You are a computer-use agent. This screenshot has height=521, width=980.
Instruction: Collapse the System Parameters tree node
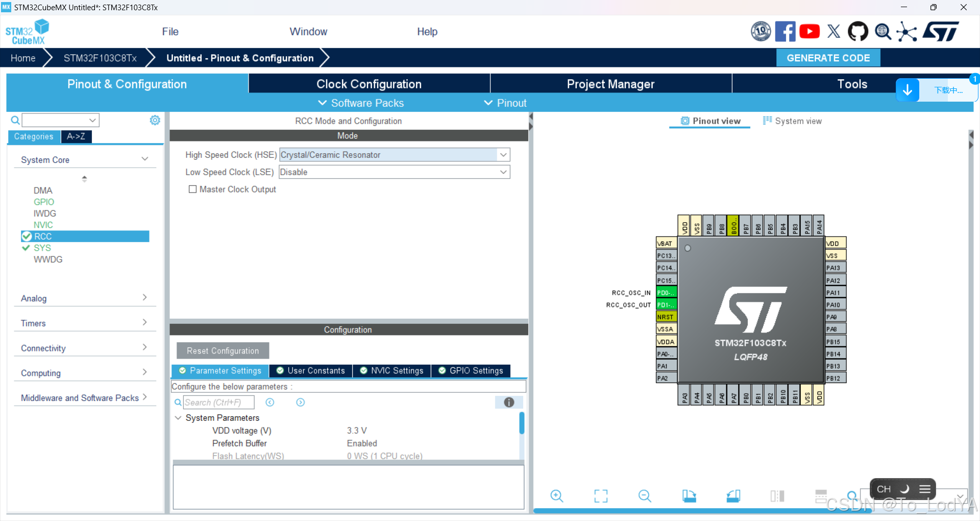click(178, 418)
